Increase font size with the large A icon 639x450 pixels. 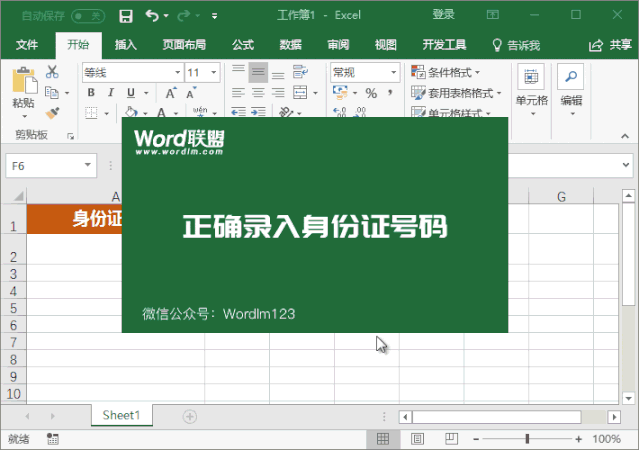tap(171, 93)
